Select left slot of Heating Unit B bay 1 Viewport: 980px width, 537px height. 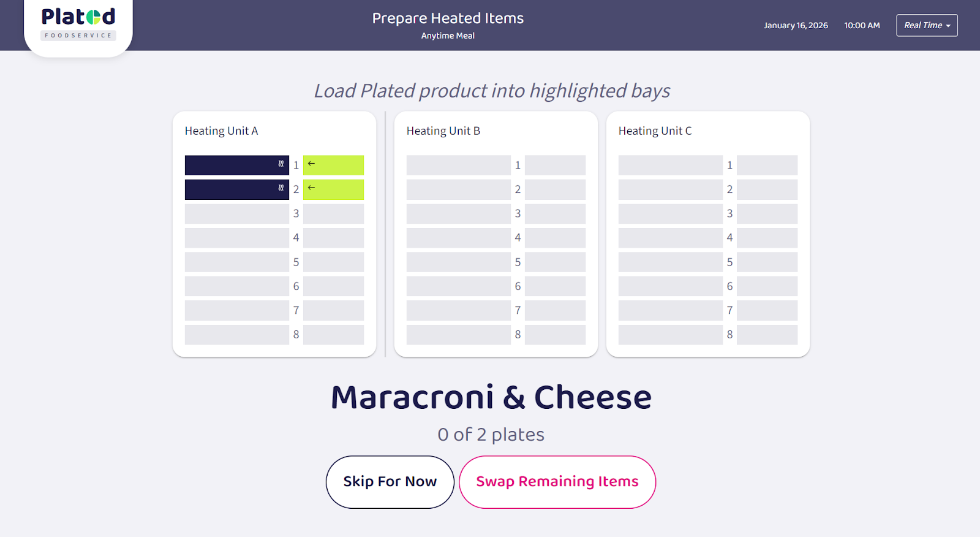[458, 166]
